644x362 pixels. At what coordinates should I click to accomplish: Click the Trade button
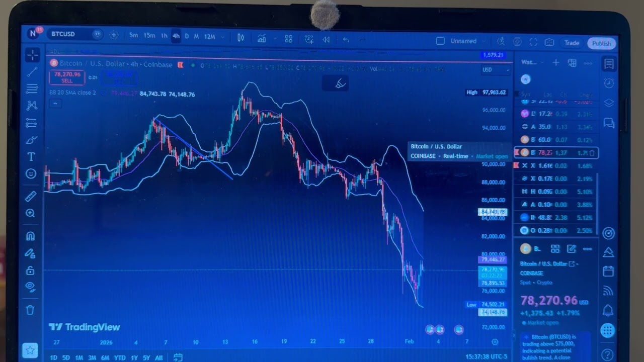572,43
